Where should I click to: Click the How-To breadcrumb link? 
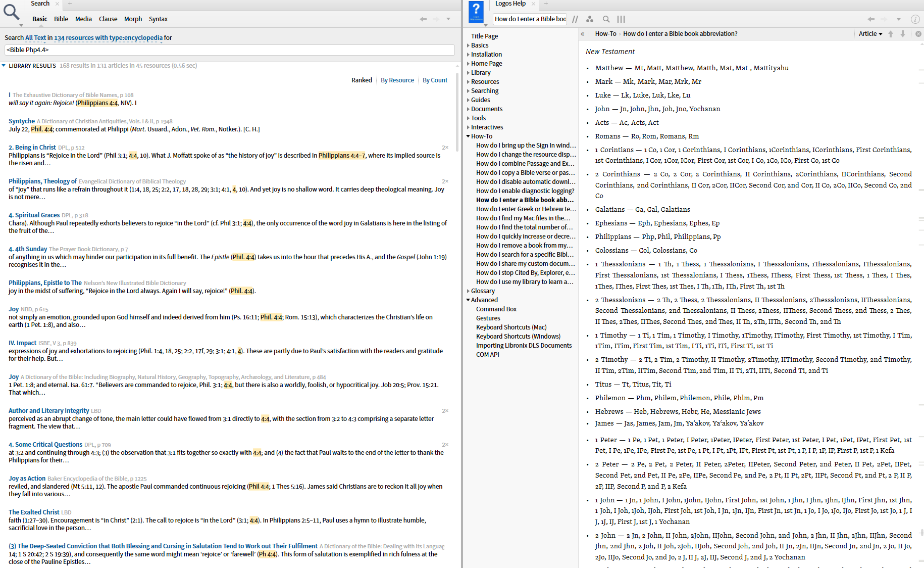tap(605, 34)
